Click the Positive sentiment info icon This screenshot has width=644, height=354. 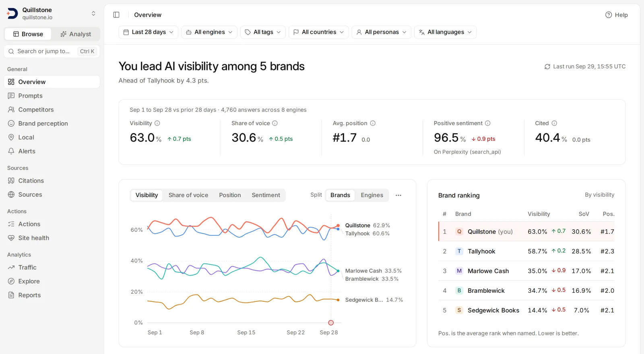[x=488, y=123]
